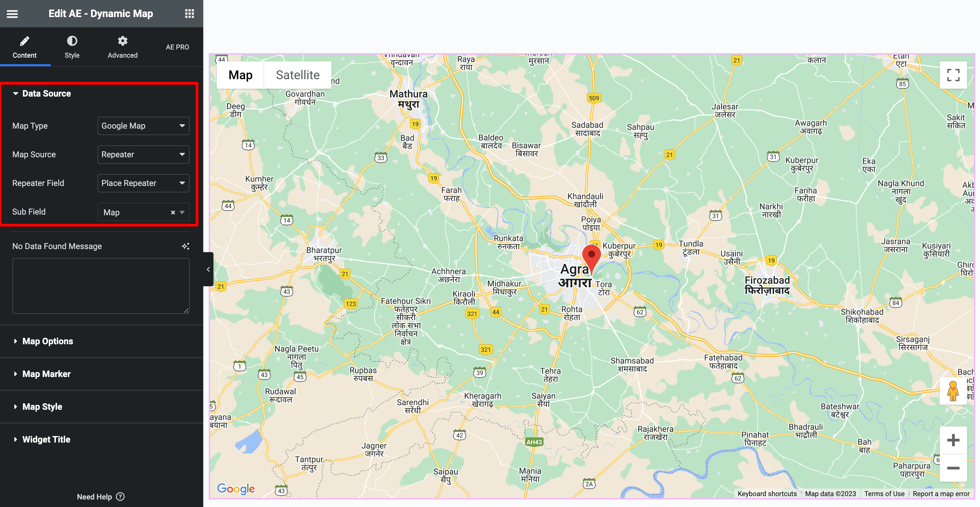Click the Govardhan town label

[x=305, y=98]
